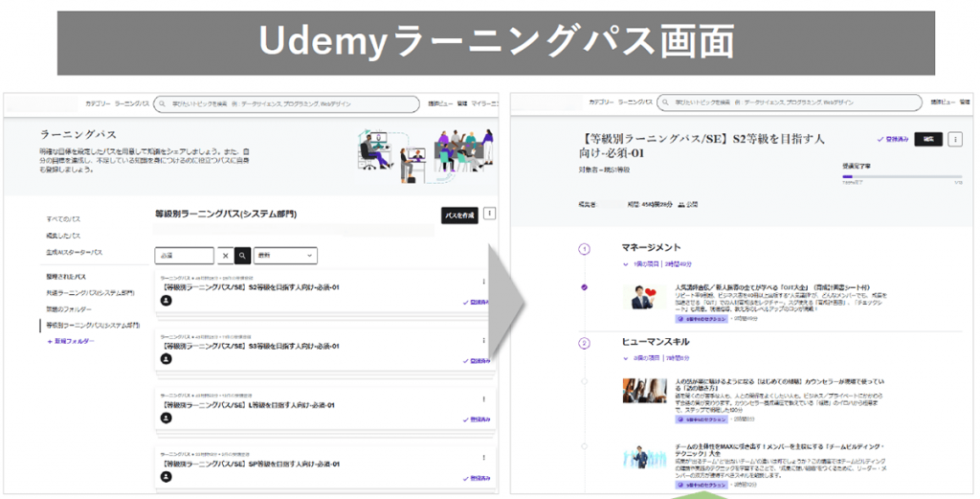Open the more-options menu next to パスを作成

pyautogui.click(x=489, y=214)
